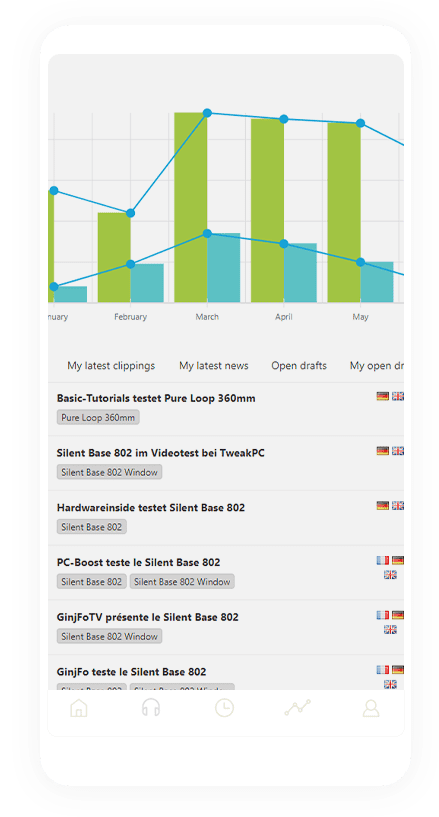Switch to My latest clippings tab
Viewport: 439px width, 817px height.
click(x=111, y=366)
